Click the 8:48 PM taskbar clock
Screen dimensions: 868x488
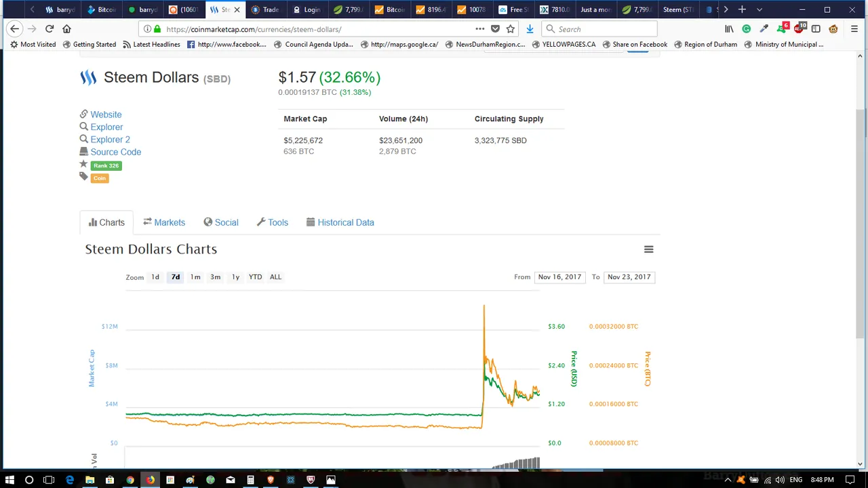[x=822, y=480]
